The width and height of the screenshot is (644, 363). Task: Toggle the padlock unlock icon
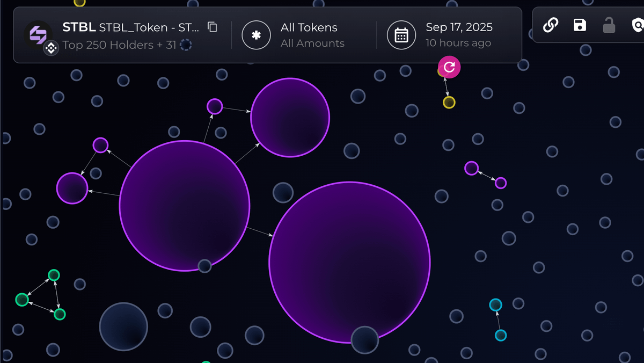[609, 25]
